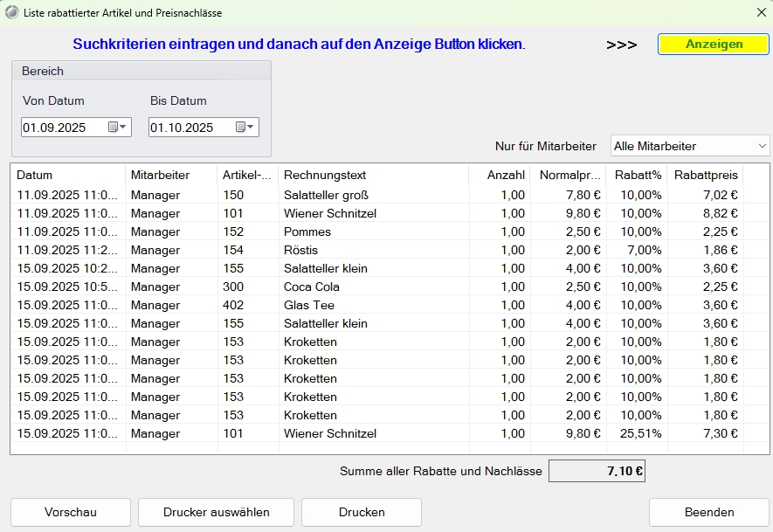Click the yellow Anzeigen button
Image resolution: width=773 pixels, height=532 pixels.
click(x=714, y=44)
